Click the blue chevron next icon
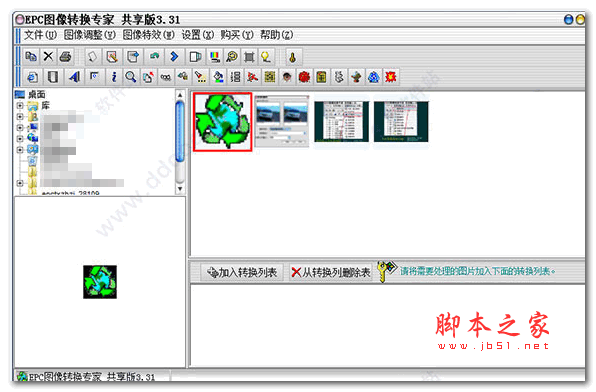Viewport: 596px width, 392px height. 174,57
